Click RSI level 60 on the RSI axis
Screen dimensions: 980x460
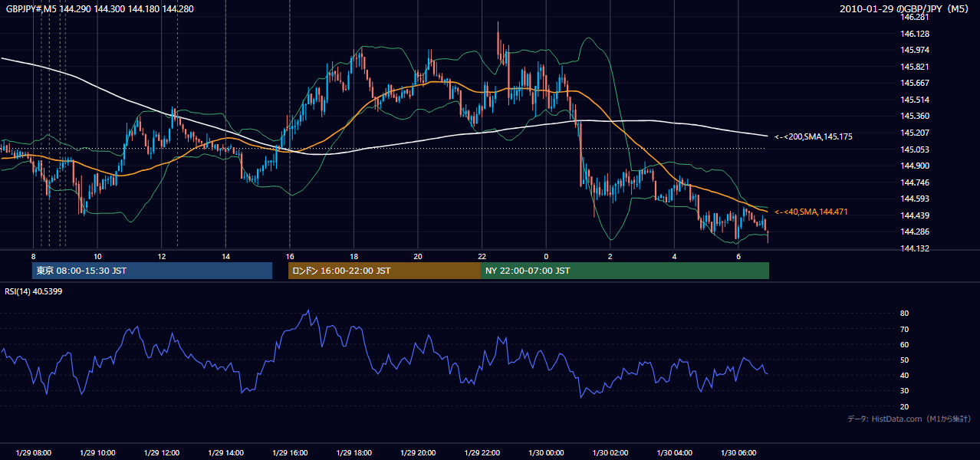pyautogui.click(x=905, y=344)
